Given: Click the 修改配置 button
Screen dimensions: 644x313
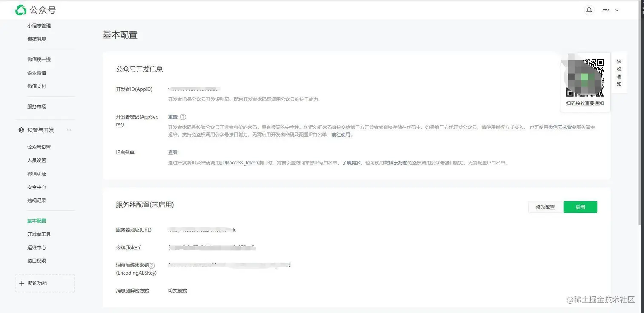Looking at the screenshot, I should [545, 207].
